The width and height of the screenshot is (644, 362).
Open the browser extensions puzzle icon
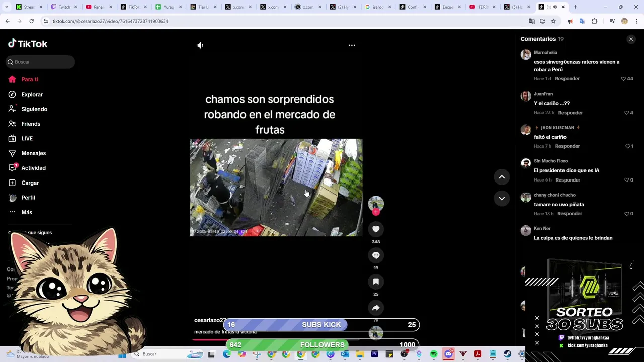tap(594, 21)
